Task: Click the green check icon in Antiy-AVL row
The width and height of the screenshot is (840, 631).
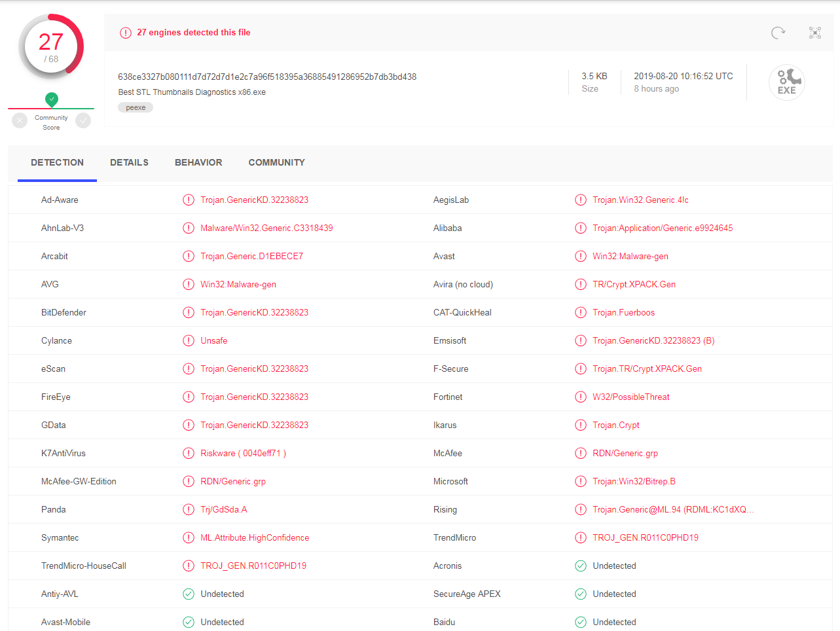Action: click(x=189, y=594)
